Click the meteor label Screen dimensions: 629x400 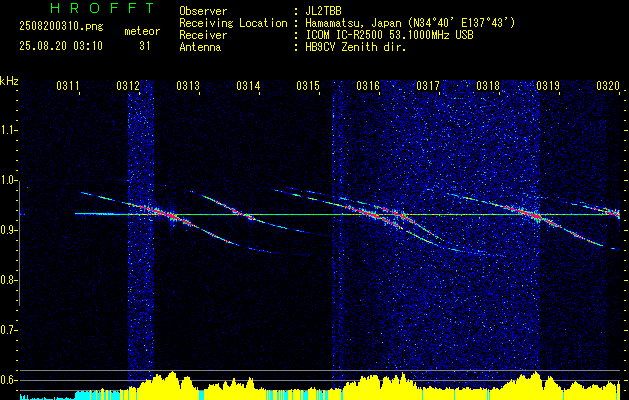142,31
